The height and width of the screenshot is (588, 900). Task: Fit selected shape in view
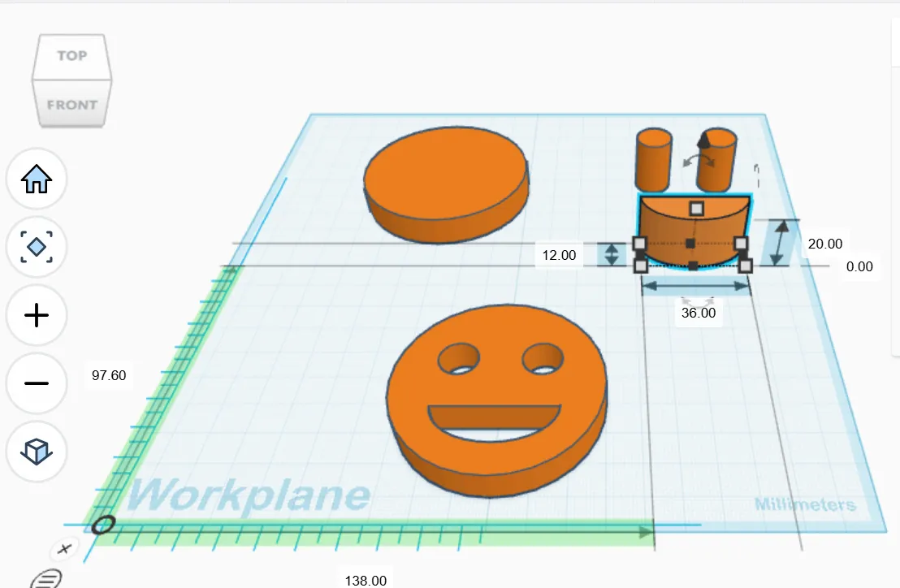[36, 248]
